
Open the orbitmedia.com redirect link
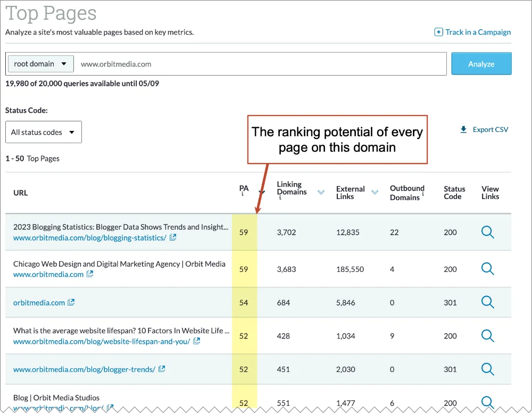pyautogui.click(x=39, y=303)
